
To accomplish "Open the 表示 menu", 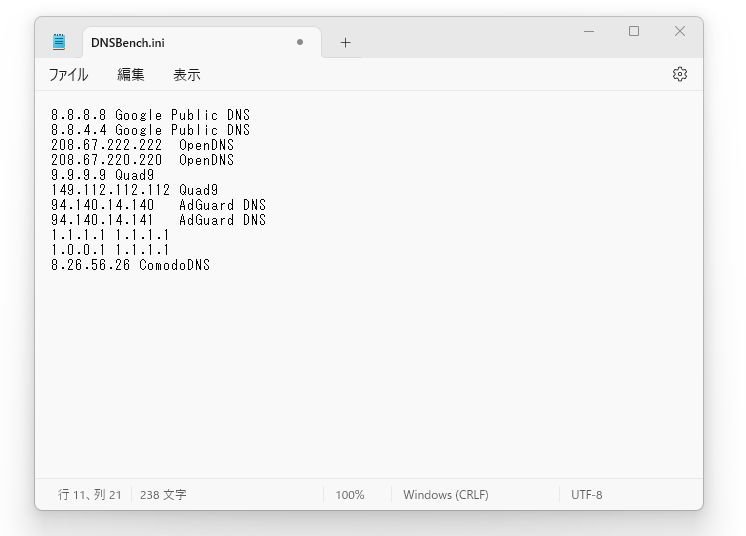I will (186, 75).
